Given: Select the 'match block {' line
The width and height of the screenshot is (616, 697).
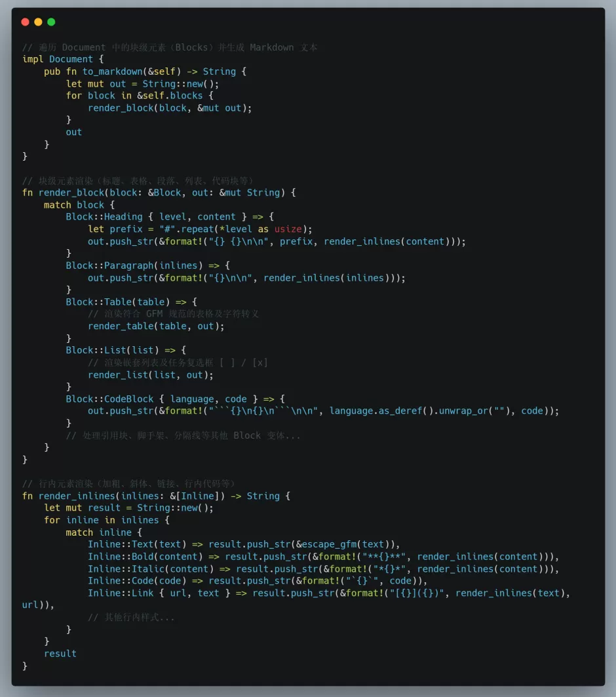Looking at the screenshot, I should (79, 205).
